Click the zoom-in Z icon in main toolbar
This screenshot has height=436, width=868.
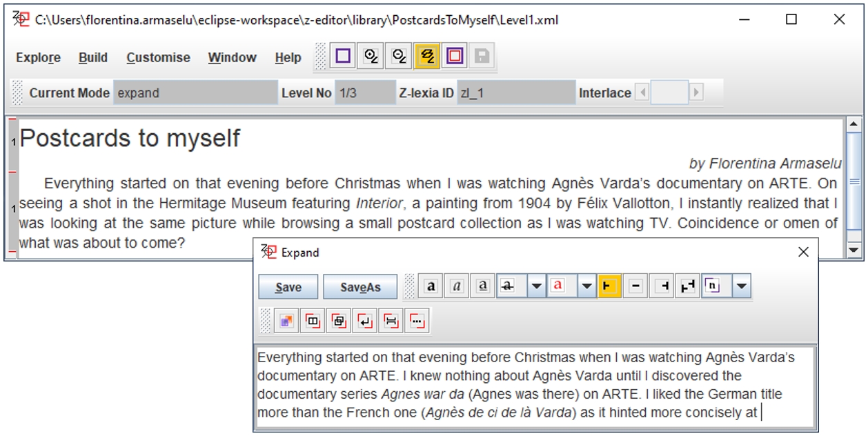[371, 57]
